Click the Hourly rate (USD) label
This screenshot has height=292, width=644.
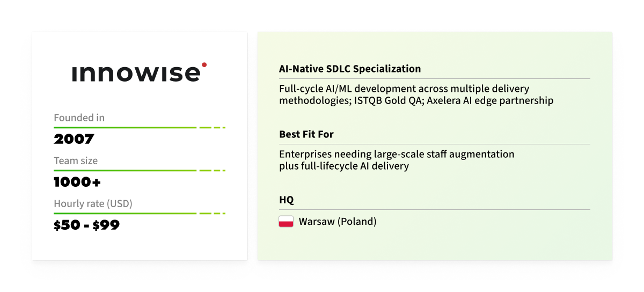pyautogui.click(x=93, y=204)
